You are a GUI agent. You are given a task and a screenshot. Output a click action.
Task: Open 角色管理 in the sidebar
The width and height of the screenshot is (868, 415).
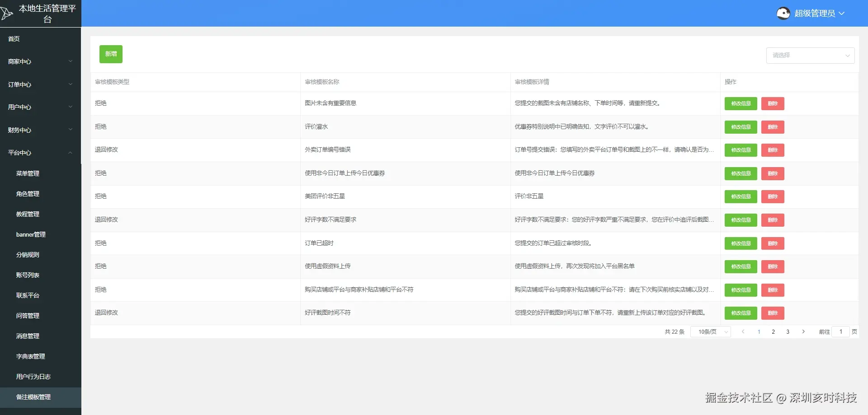pos(41,194)
